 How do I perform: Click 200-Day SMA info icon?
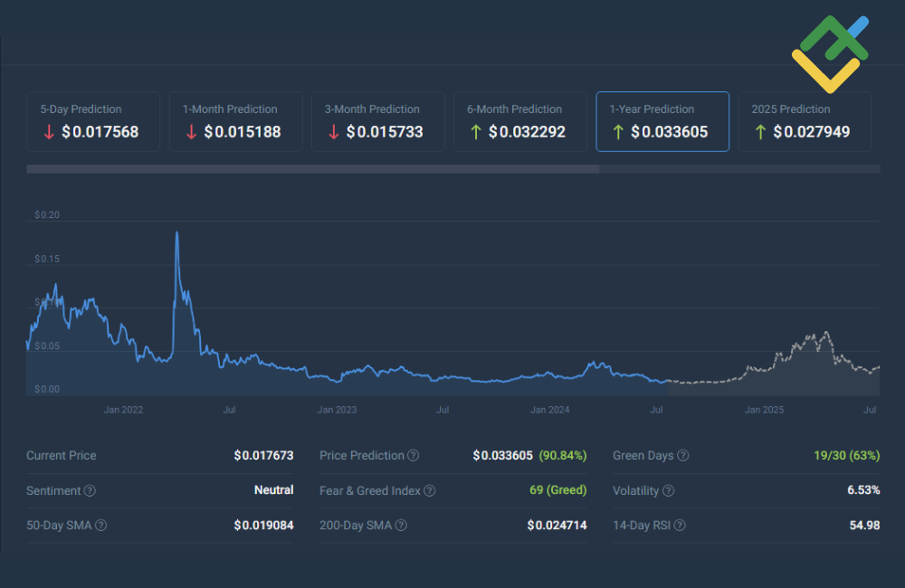coord(401,525)
